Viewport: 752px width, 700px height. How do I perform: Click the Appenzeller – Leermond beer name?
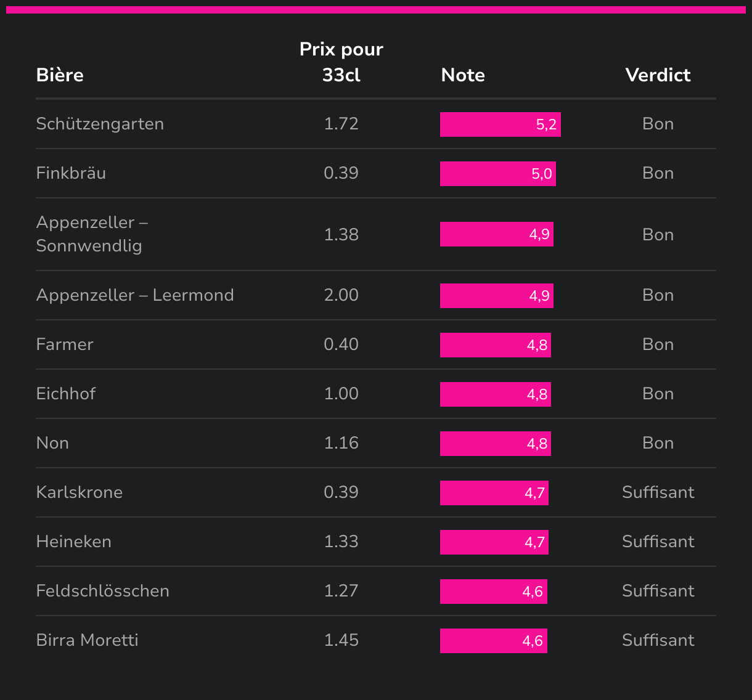[x=135, y=295]
